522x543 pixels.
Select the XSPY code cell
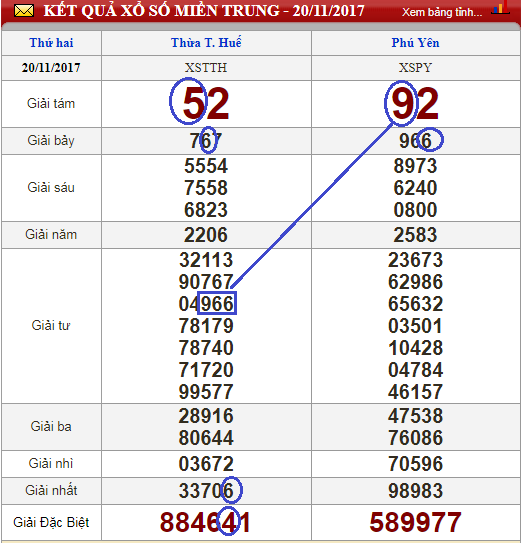point(415,68)
